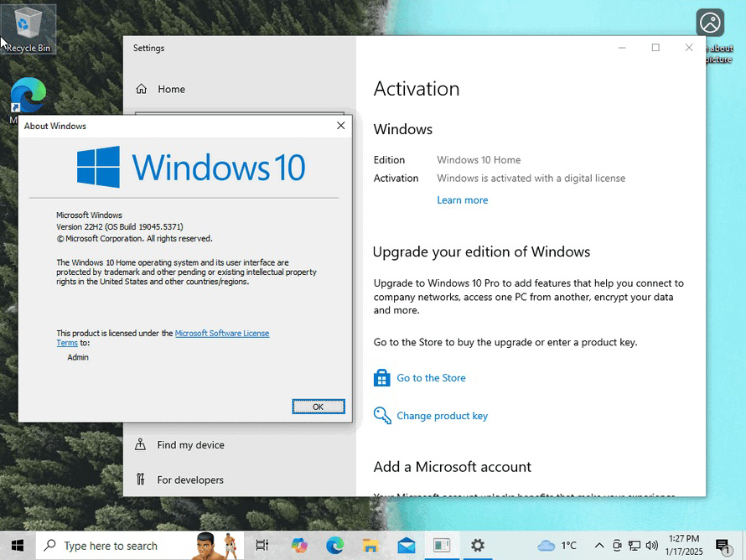Open For developers settings page
This screenshot has width=746, height=560.
[190, 480]
